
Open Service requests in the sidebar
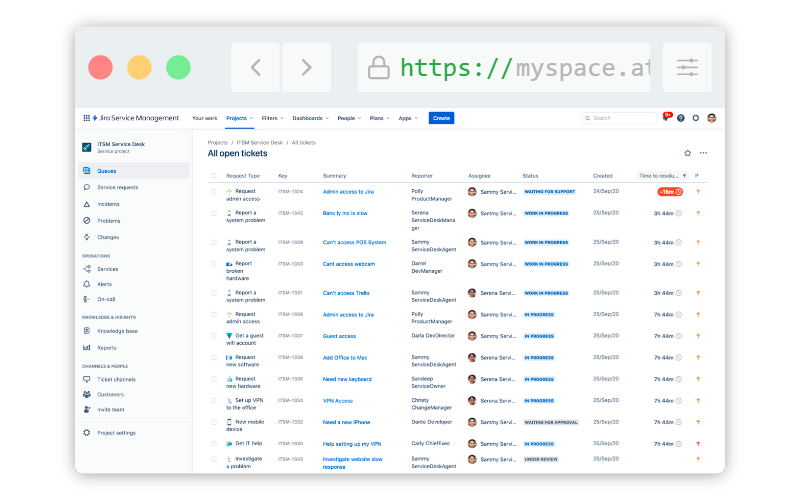[117, 187]
